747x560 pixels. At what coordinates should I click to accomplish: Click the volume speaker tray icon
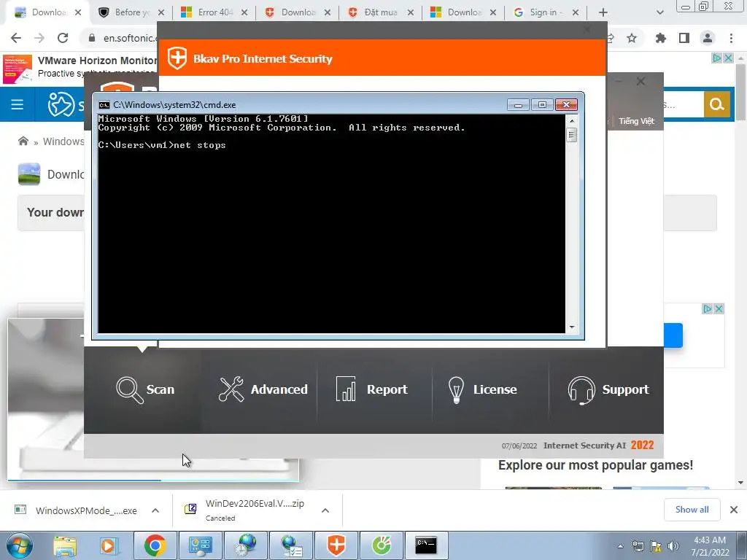click(x=673, y=546)
